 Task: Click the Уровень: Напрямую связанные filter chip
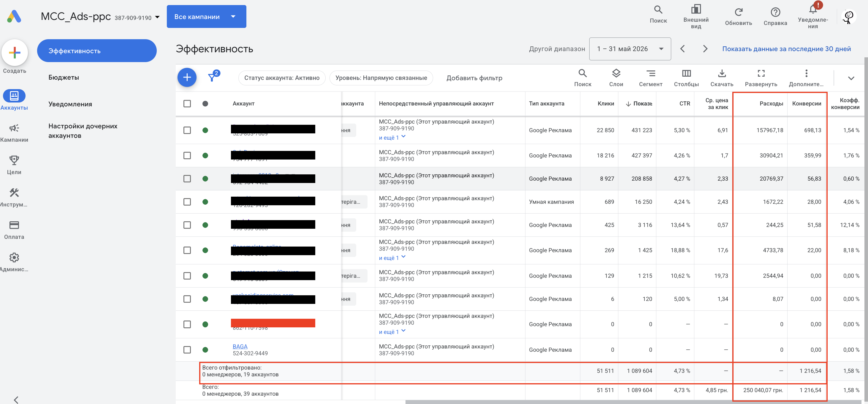(x=381, y=78)
